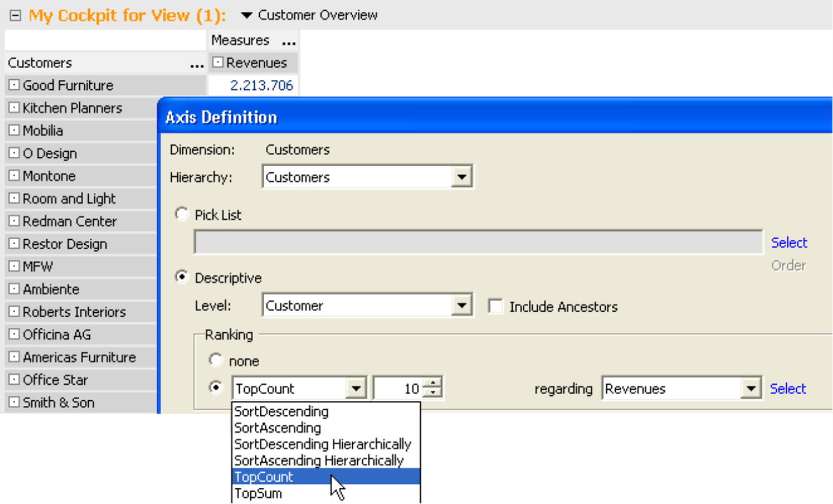The image size is (833, 504).
Task: Click the Pick List input field
Action: click(x=478, y=242)
